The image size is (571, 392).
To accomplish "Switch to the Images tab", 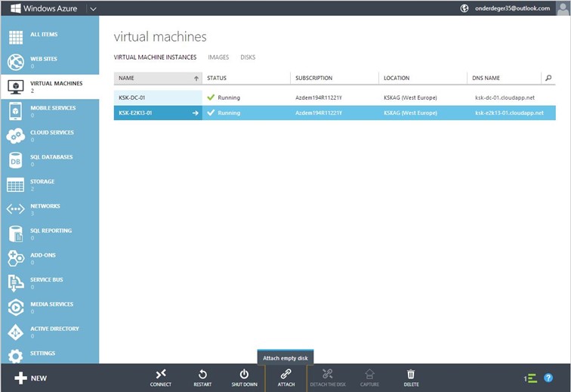I will [218, 57].
